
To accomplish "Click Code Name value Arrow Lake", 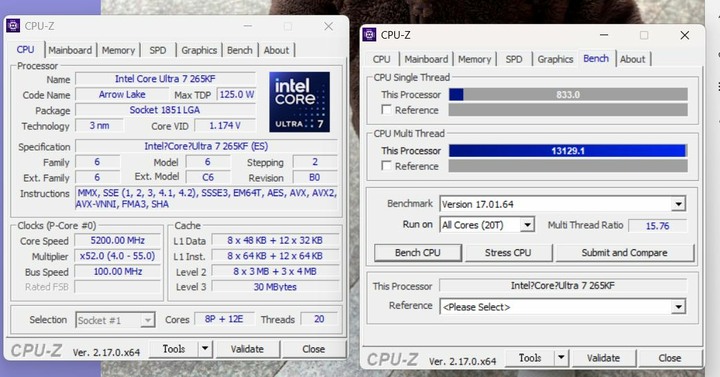I will [122, 94].
